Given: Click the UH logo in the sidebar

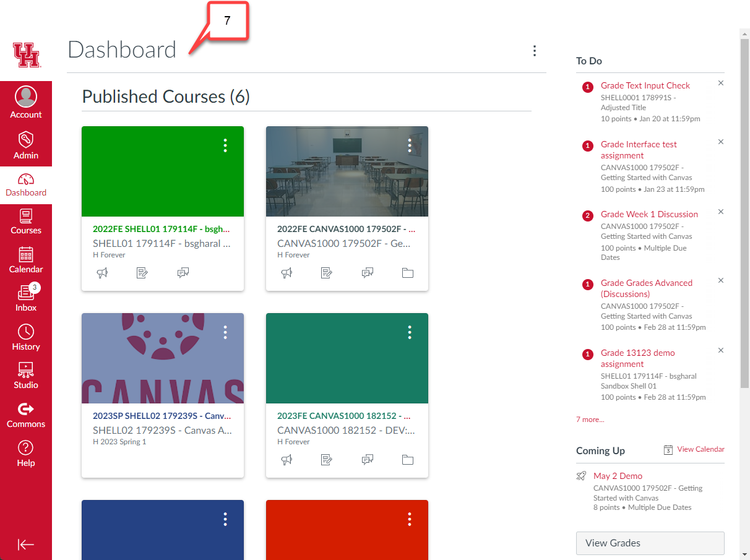Looking at the screenshot, I should [26, 55].
